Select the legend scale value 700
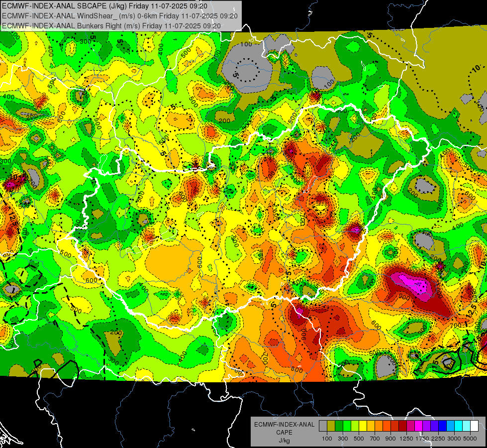Screen dimensions: 487x448 click(375, 439)
